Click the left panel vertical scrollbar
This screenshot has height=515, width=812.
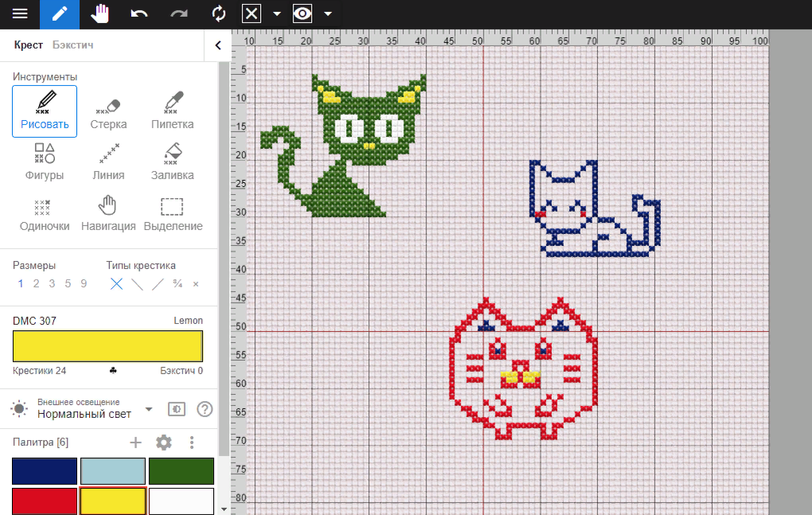(223, 259)
